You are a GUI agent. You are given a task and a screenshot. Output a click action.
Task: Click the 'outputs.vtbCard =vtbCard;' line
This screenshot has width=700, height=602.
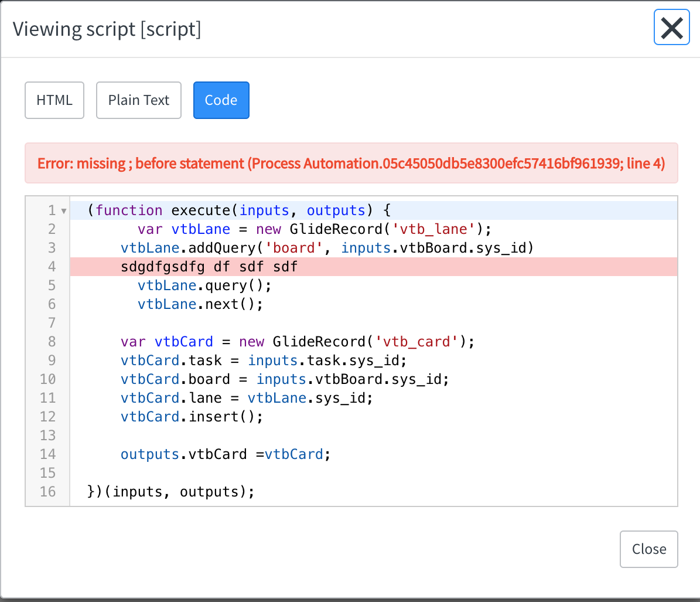click(374, 454)
